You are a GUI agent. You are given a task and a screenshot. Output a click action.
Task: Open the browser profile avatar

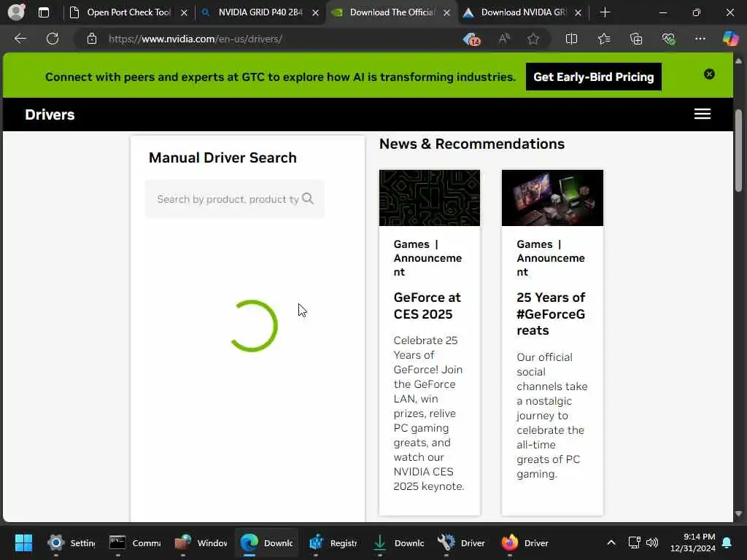pos(17,12)
